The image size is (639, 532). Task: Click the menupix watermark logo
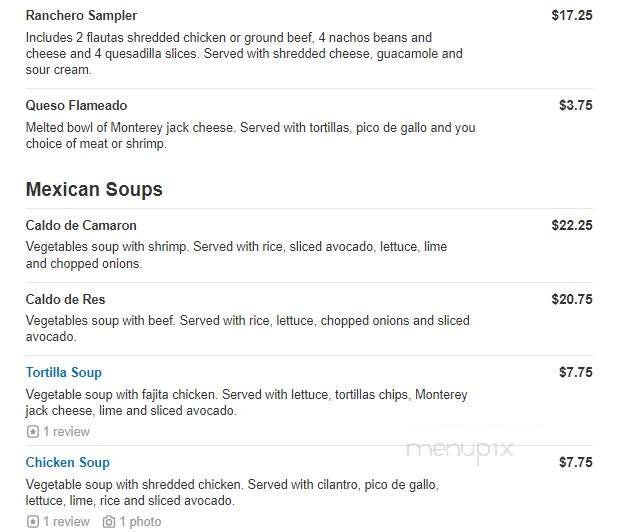coord(459,449)
